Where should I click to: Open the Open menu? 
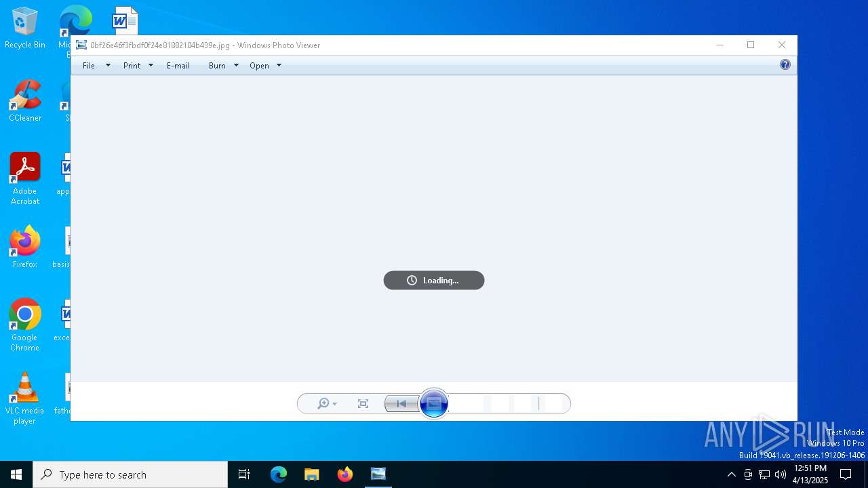[259, 66]
